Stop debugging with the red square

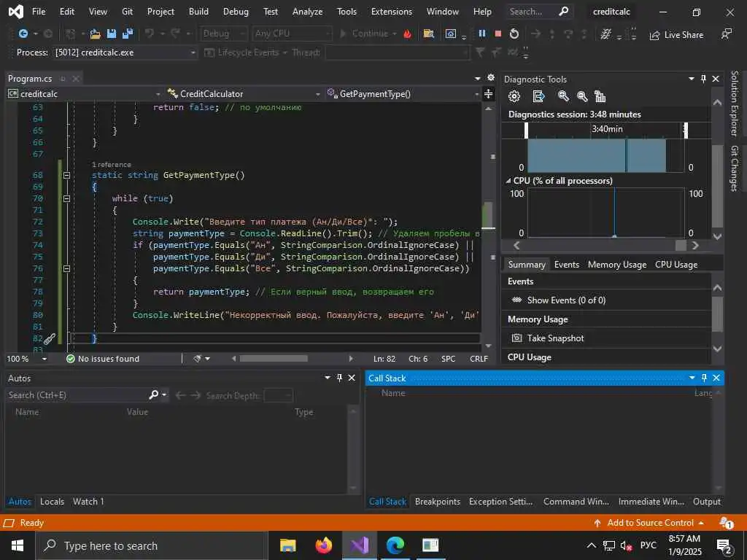[x=498, y=34]
